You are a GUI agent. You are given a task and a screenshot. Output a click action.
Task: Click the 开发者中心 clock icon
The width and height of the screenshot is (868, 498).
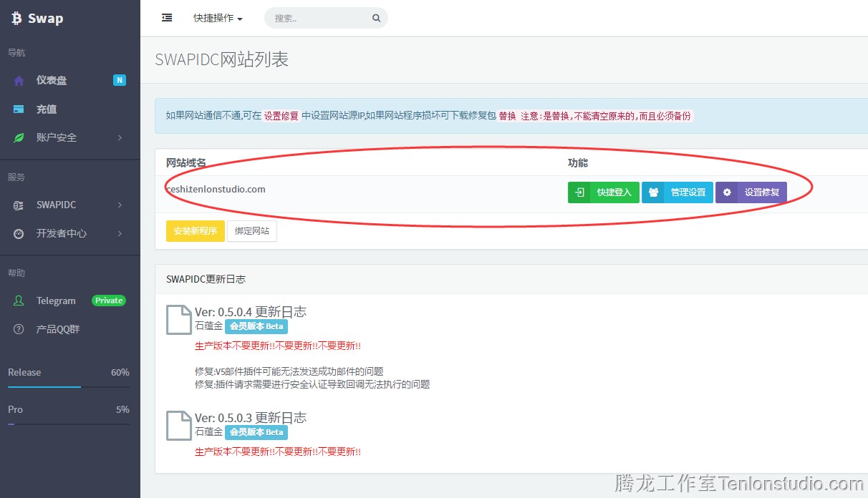point(19,234)
